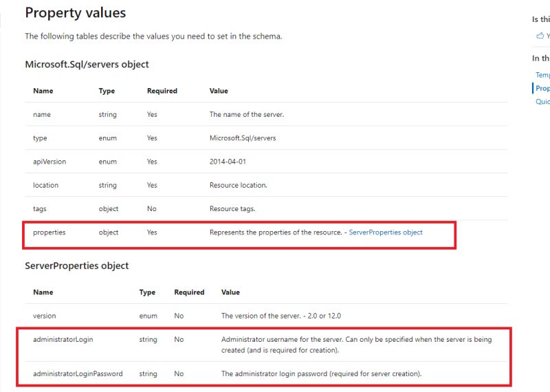Select 'name' cell in servers table
550x392 pixels.
pos(42,114)
